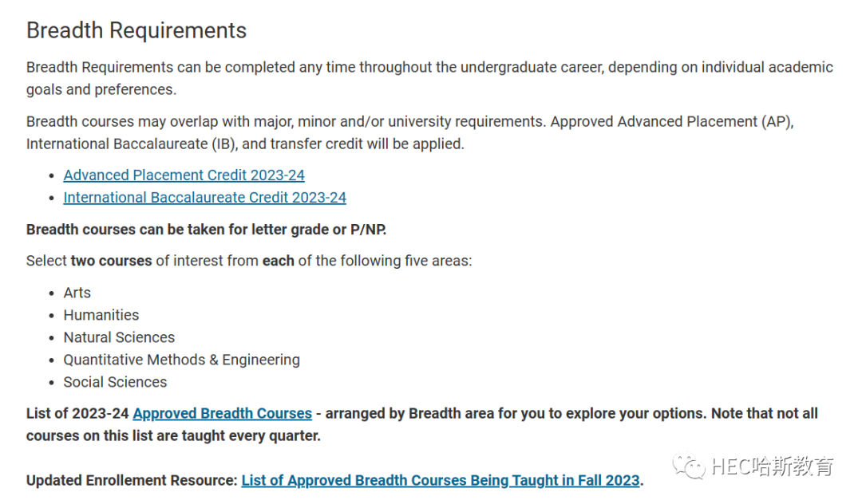Screen dimensions: 862x504
Task: Click the 'following five areas' sentence
Action: pos(249,261)
